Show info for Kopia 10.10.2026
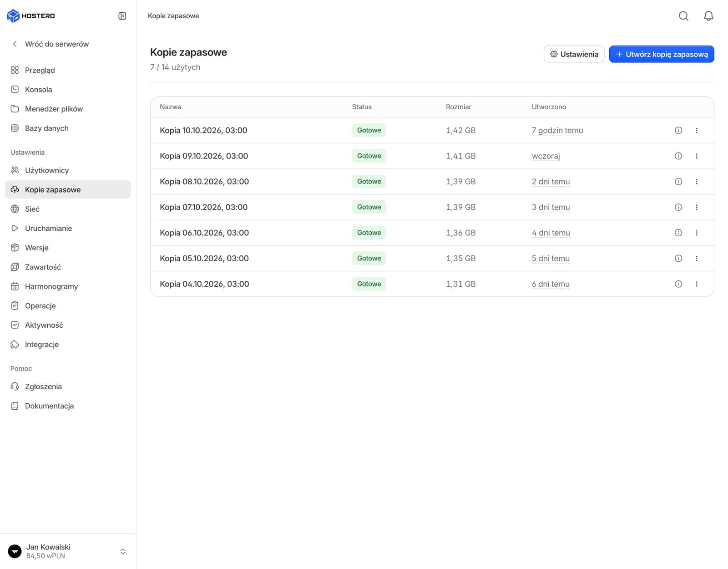The width and height of the screenshot is (728, 569). [678, 130]
